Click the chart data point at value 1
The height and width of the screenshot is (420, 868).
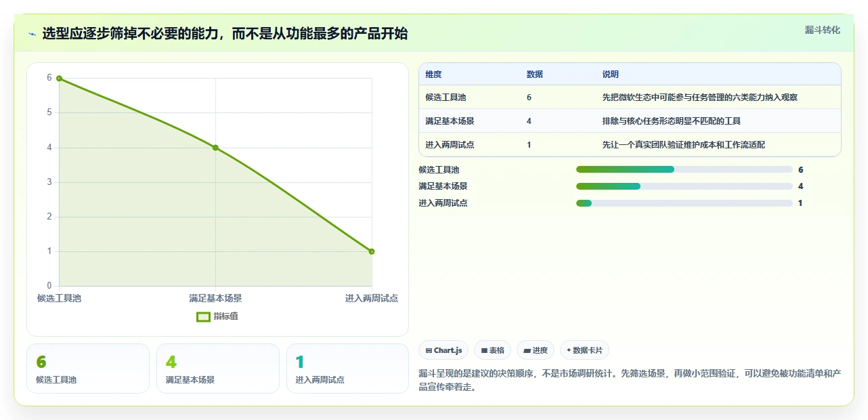pos(372,251)
